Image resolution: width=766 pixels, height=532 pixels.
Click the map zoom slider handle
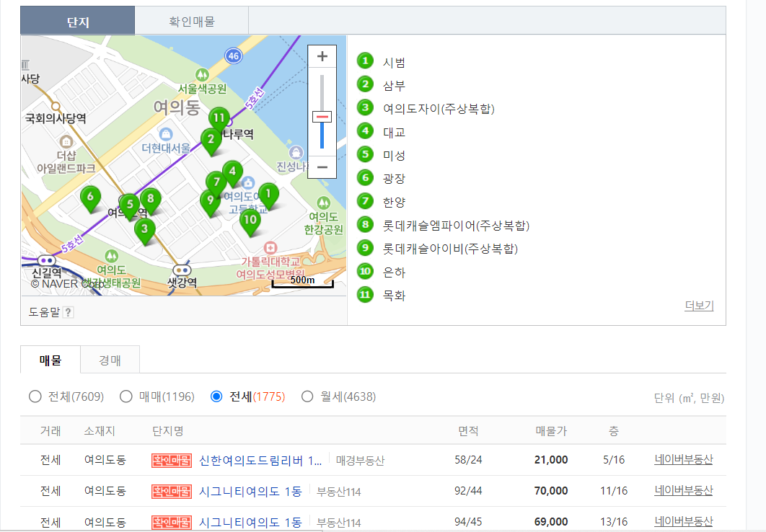(322, 117)
